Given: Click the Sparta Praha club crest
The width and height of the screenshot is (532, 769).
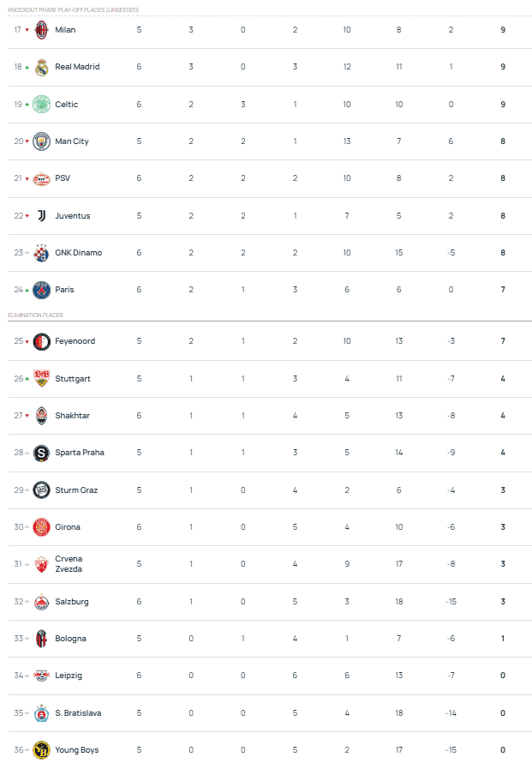Looking at the screenshot, I should coord(41,452).
